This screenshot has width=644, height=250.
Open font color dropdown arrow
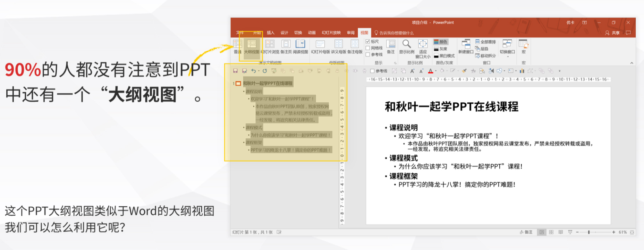point(436,71)
